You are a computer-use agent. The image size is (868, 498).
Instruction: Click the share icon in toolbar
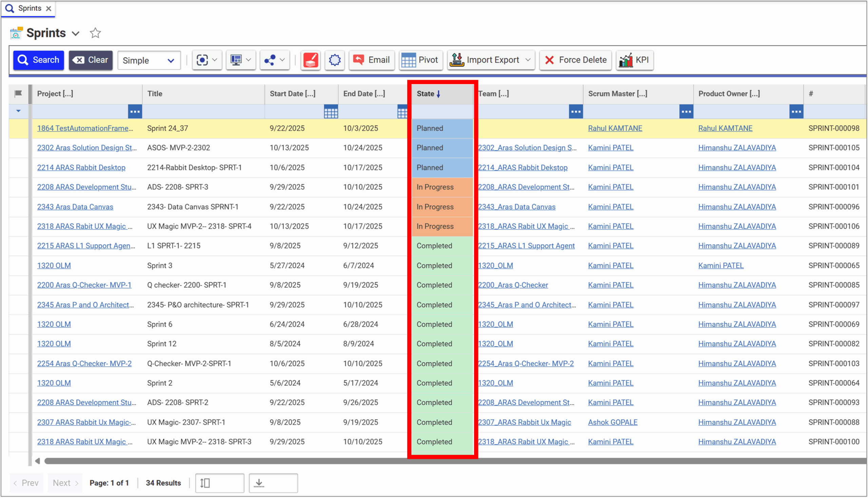270,60
